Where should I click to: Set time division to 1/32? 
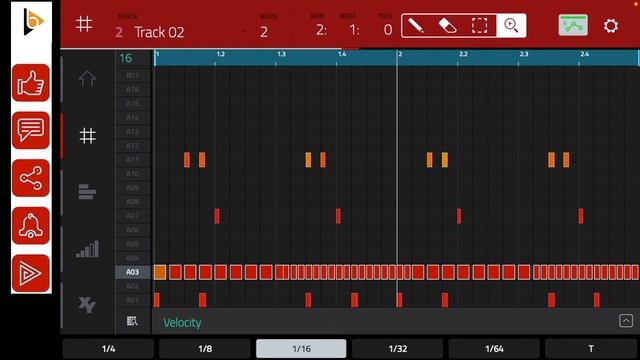coord(398,349)
